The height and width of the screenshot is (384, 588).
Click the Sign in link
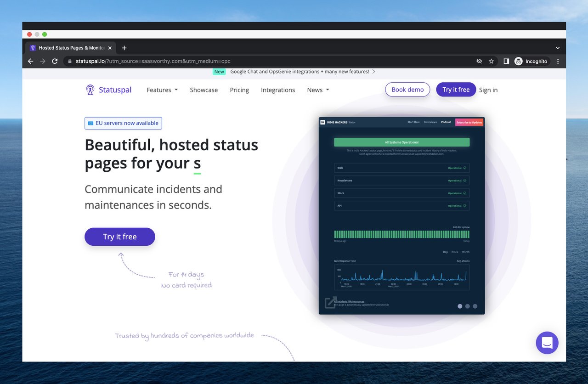click(x=488, y=90)
